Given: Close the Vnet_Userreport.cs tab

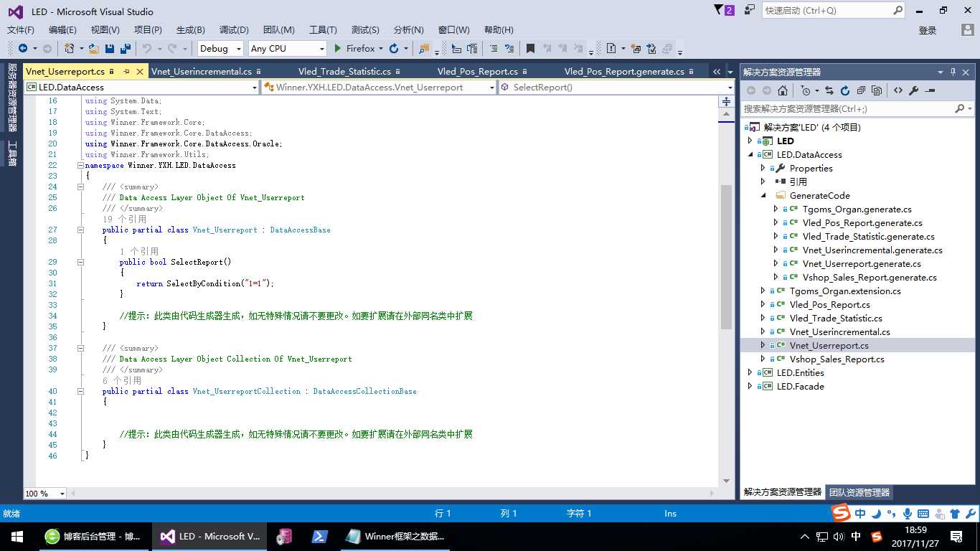Looking at the screenshot, I should [x=138, y=72].
